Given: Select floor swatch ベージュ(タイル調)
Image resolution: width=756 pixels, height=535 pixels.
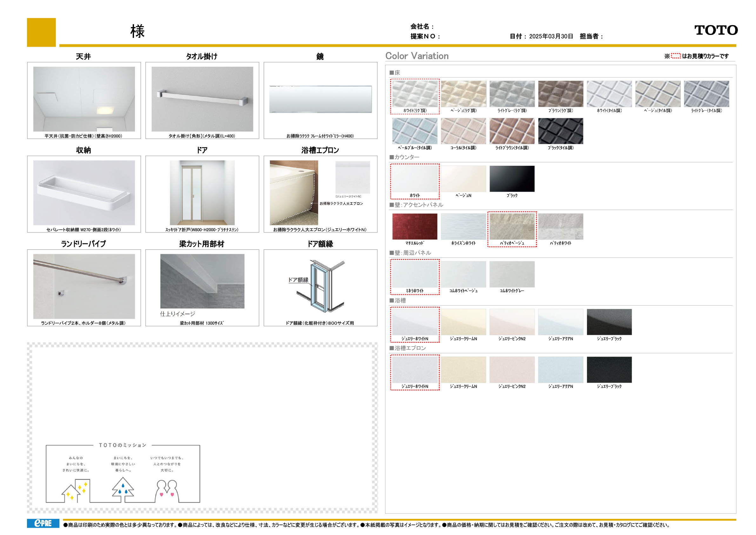Looking at the screenshot, I should [658, 94].
